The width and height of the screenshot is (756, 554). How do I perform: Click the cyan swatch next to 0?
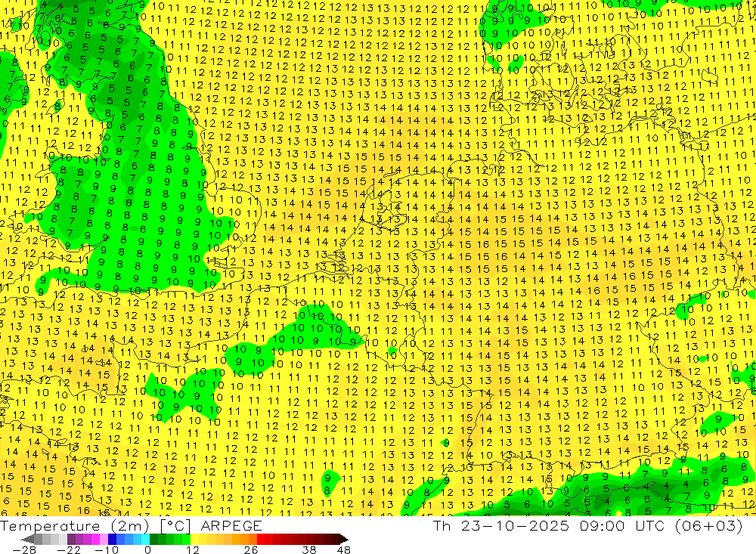pos(145,539)
